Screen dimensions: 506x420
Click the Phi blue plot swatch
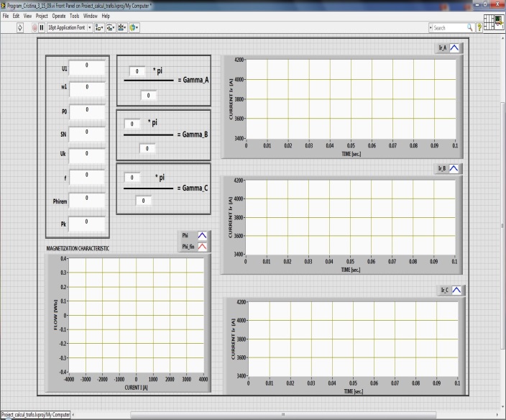tap(202, 235)
